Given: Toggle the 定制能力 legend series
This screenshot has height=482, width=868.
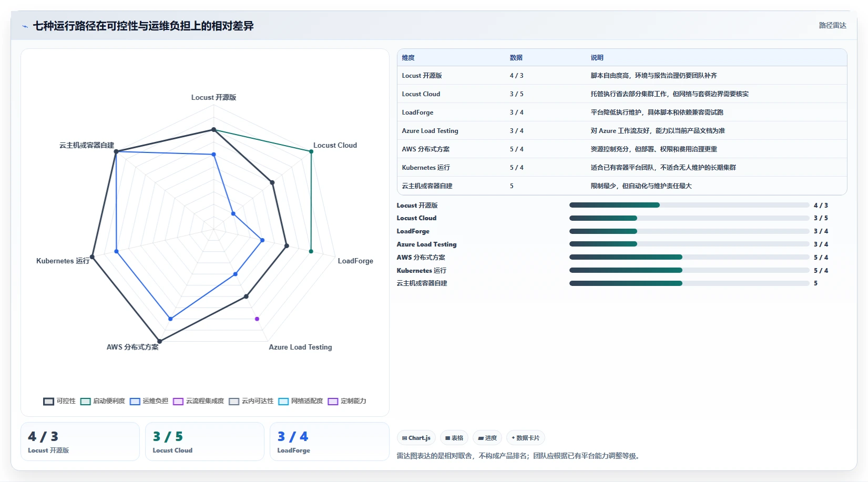Looking at the screenshot, I should tap(347, 401).
